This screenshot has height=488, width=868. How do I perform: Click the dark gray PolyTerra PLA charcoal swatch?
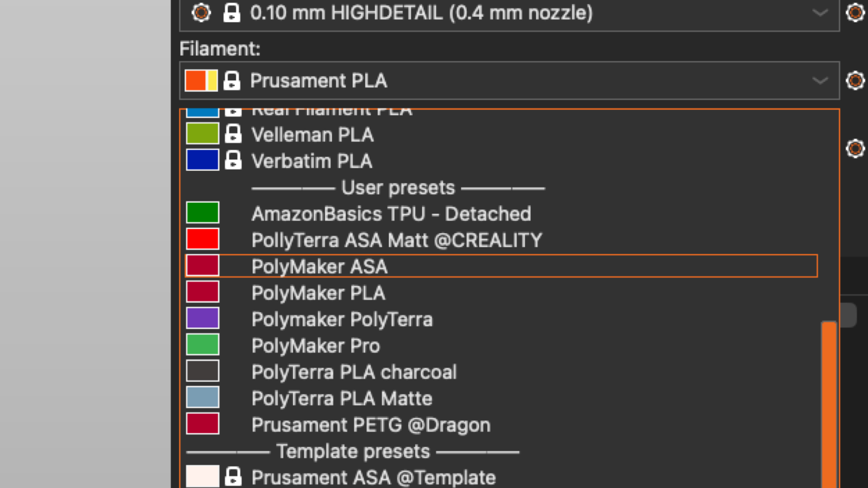(203, 371)
